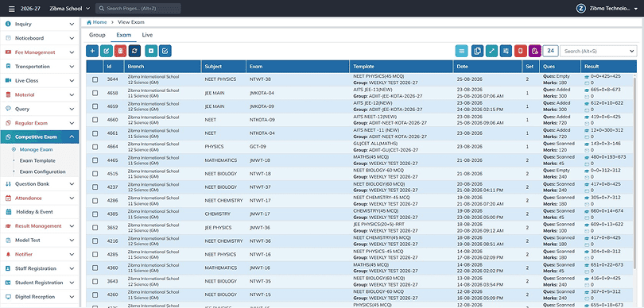Select checkbox of exam Id 4660
This screenshot has height=308, width=644.
coord(95,120)
